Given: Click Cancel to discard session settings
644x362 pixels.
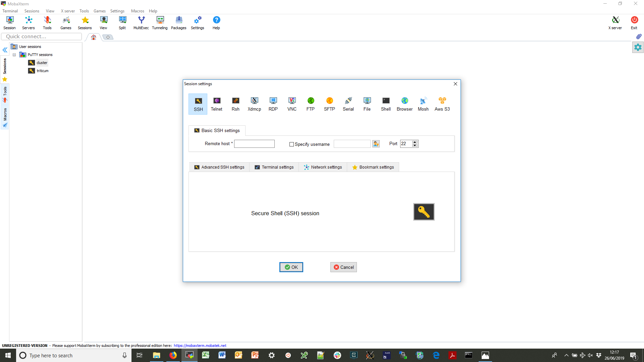Looking at the screenshot, I should point(344,267).
